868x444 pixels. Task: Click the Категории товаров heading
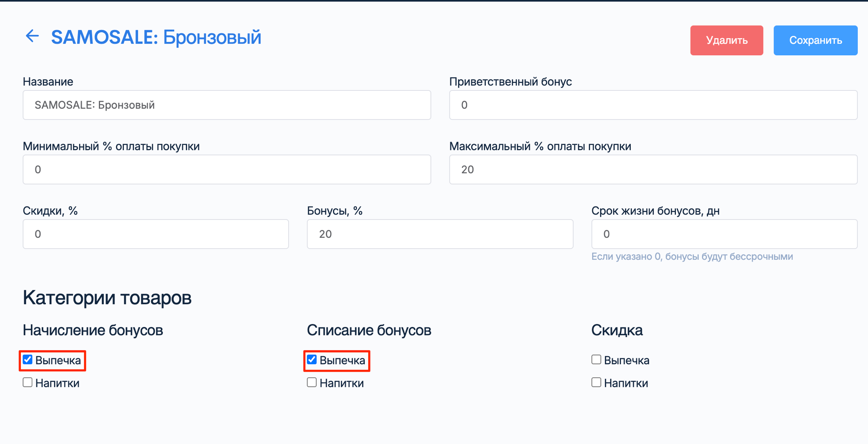(107, 298)
